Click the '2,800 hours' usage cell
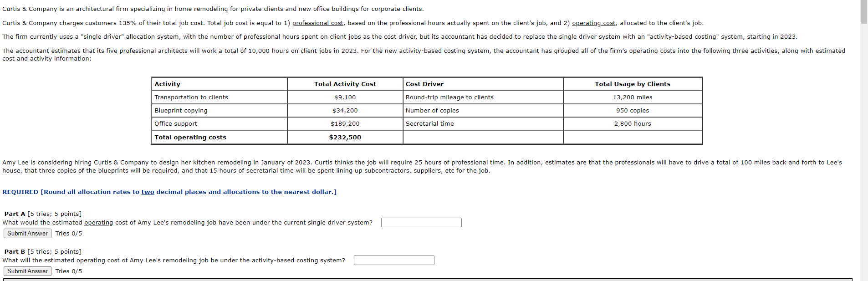This screenshot has width=868, height=281. 633,123
